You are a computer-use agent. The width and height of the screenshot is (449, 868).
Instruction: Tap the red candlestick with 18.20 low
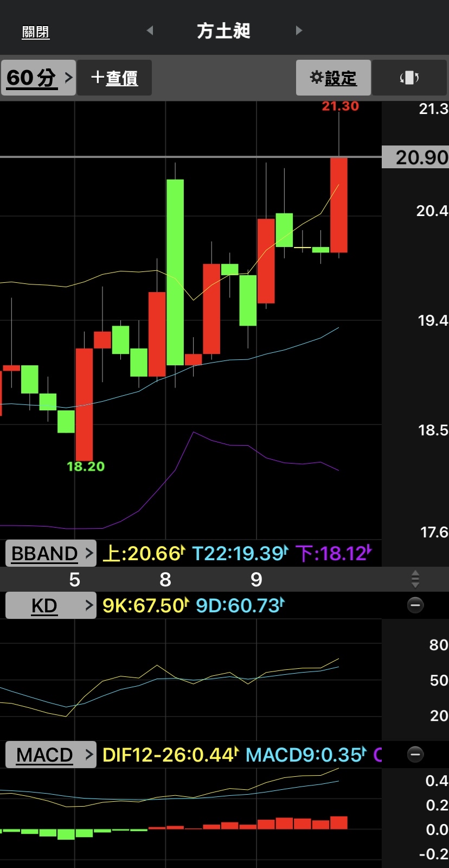[84, 404]
